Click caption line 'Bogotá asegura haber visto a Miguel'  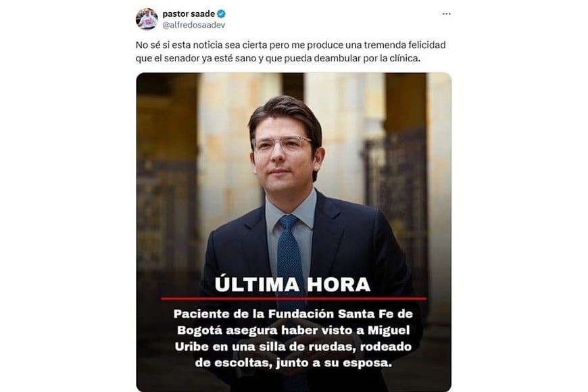coord(293,330)
